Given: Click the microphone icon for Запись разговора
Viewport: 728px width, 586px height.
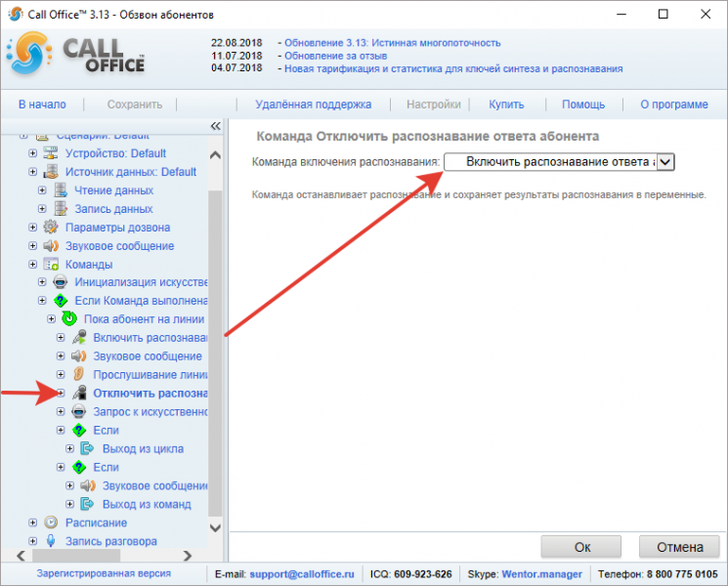Looking at the screenshot, I should coord(50,541).
